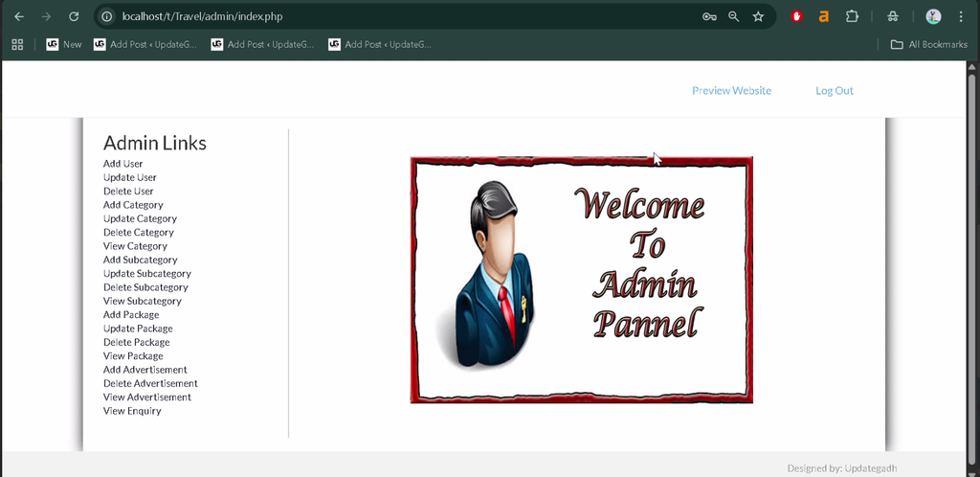Click the incognito-style icon in the toolbar
980x477 pixels.
click(893, 17)
